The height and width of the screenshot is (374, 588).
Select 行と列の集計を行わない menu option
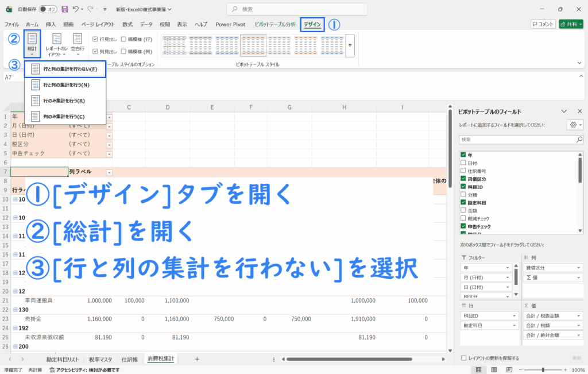tap(65, 69)
